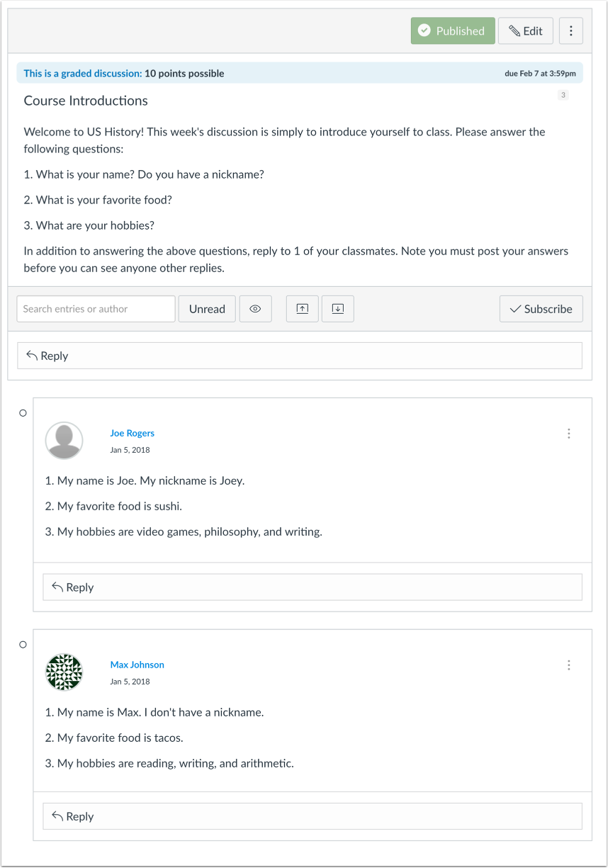The height and width of the screenshot is (868, 608).
Task: Open the discussion options kebab menu
Action: [571, 31]
